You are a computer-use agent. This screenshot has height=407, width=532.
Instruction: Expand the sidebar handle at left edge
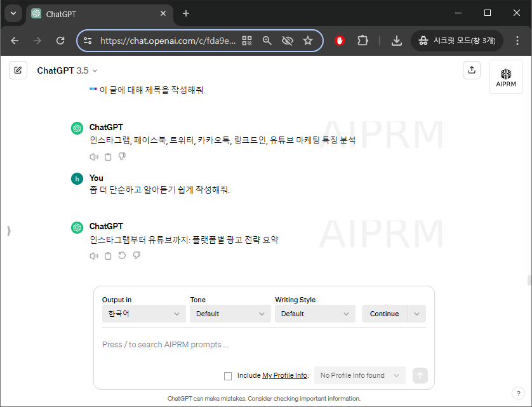[x=9, y=231]
